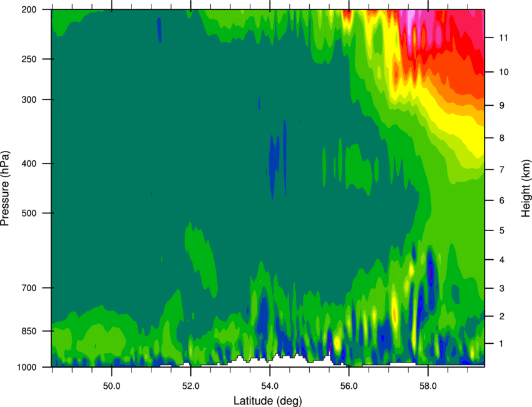Click the 58.0 latitude tick label

tap(428, 386)
